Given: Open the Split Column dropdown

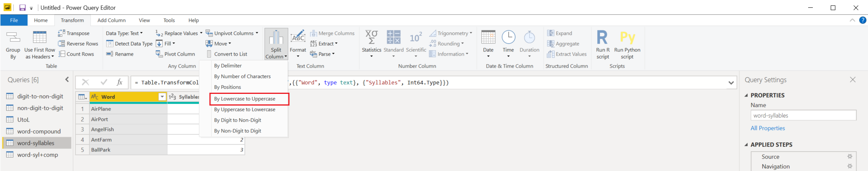Looking at the screenshot, I should pyautogui.click(x=276, y=44).
